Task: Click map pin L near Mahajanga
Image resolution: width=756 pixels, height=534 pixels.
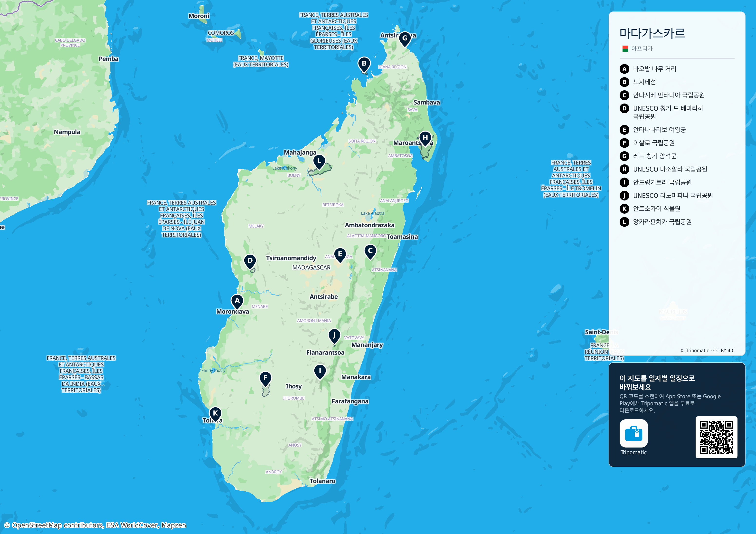Action: [319, 162]
